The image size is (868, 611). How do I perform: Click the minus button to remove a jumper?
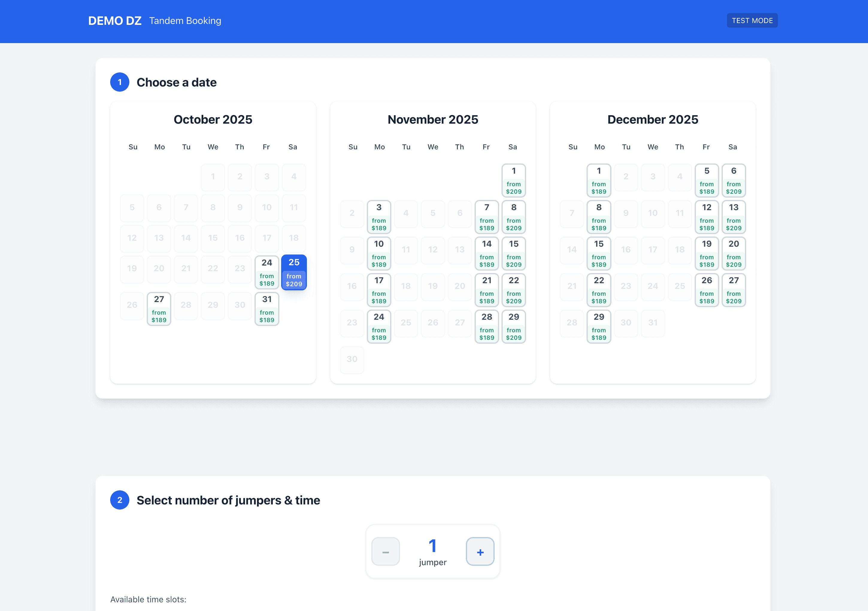coord(385,552)
